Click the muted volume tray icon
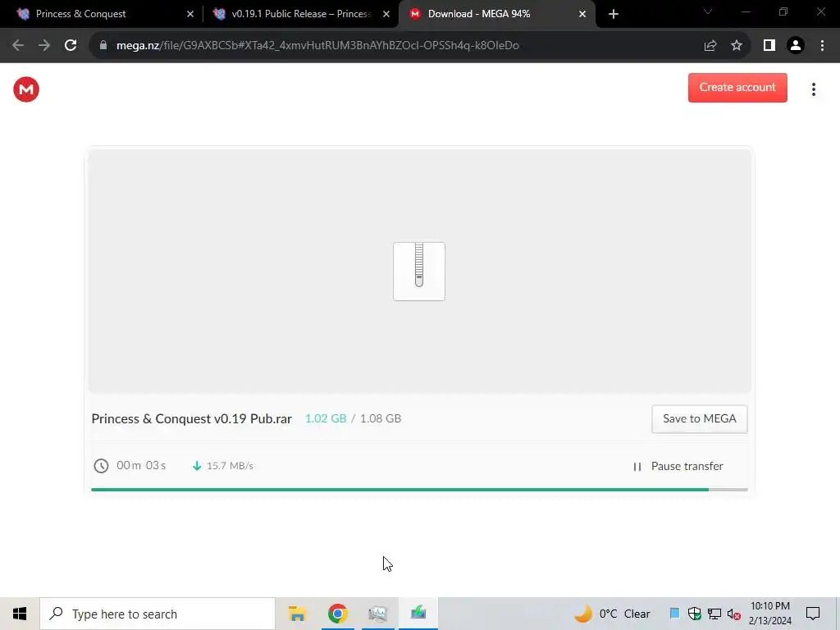The height and width of the screenshot is (630, 840). pos(734,614)
